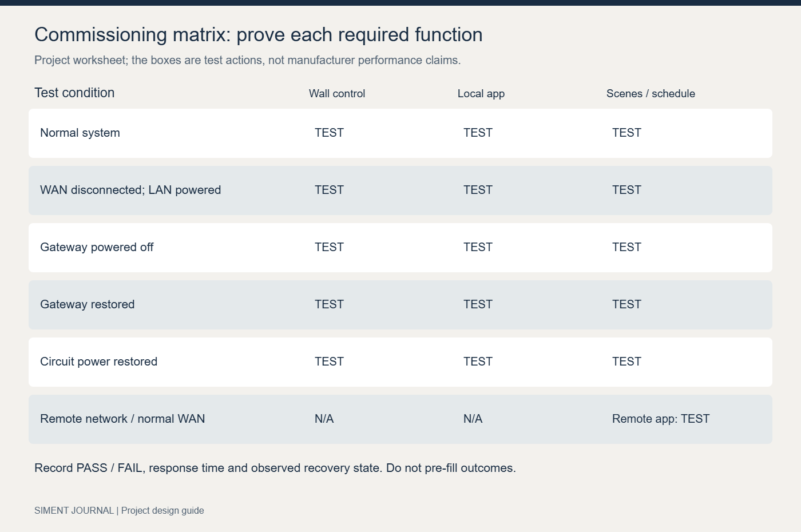Select the 'Gateway restored' row label

pyautogui.click(x=88, y=304)
